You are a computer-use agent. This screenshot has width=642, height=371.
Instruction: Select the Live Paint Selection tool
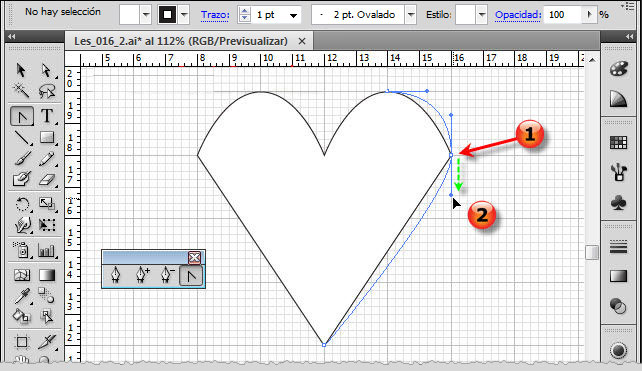click(x=47, y=316)
